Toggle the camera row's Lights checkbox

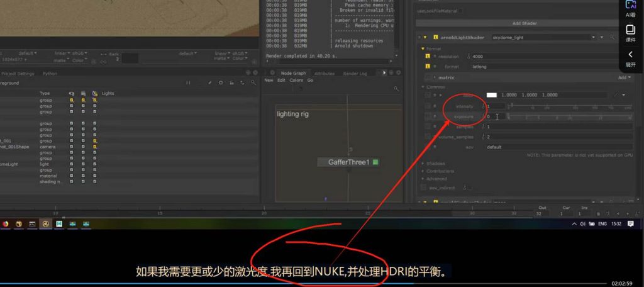[x=94, y=147]
